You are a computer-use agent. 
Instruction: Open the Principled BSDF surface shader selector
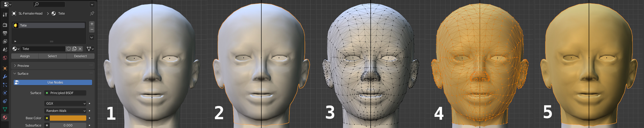(65, 93)
